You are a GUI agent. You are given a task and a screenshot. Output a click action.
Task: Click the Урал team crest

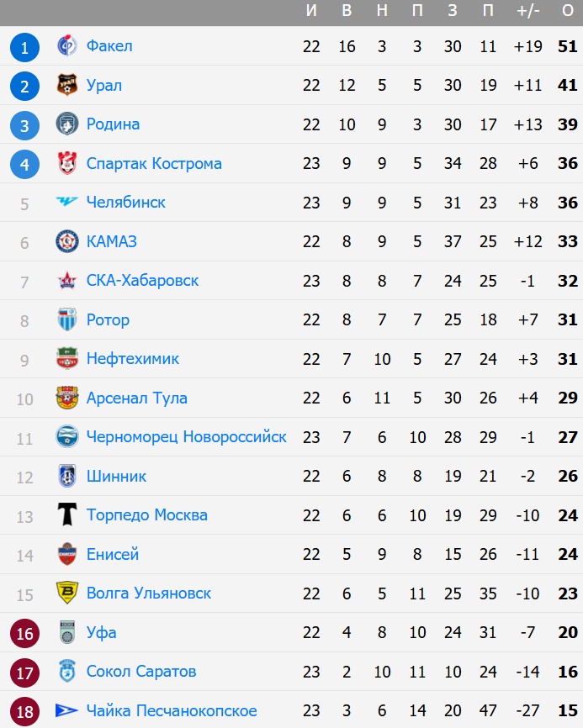point(67,85)
